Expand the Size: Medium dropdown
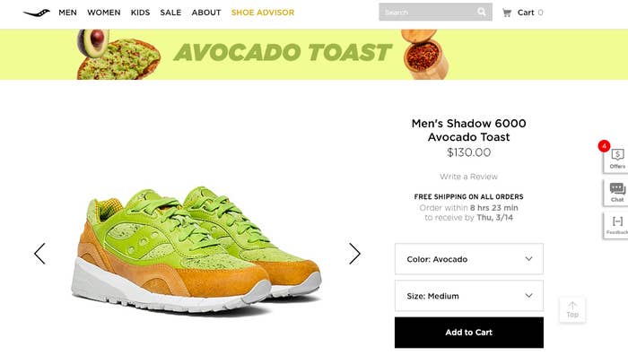 (x=469, y=296)
